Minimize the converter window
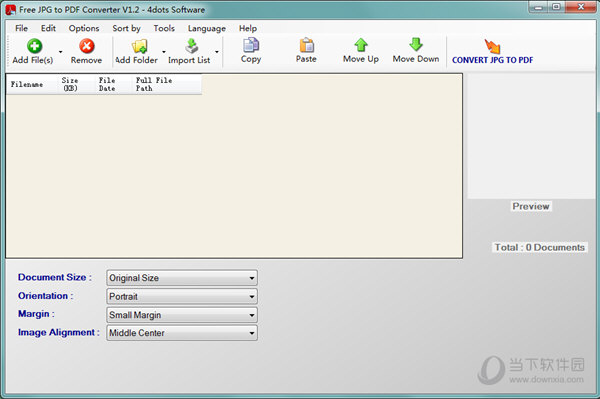 [x=538, y=7]
